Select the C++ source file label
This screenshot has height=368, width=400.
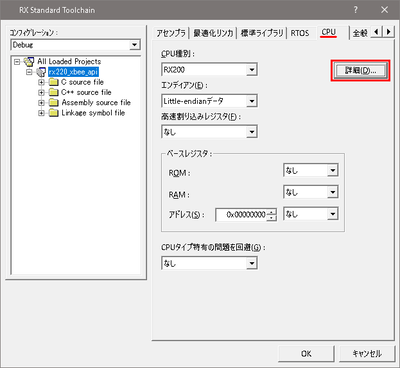click(x=86, y=92)
